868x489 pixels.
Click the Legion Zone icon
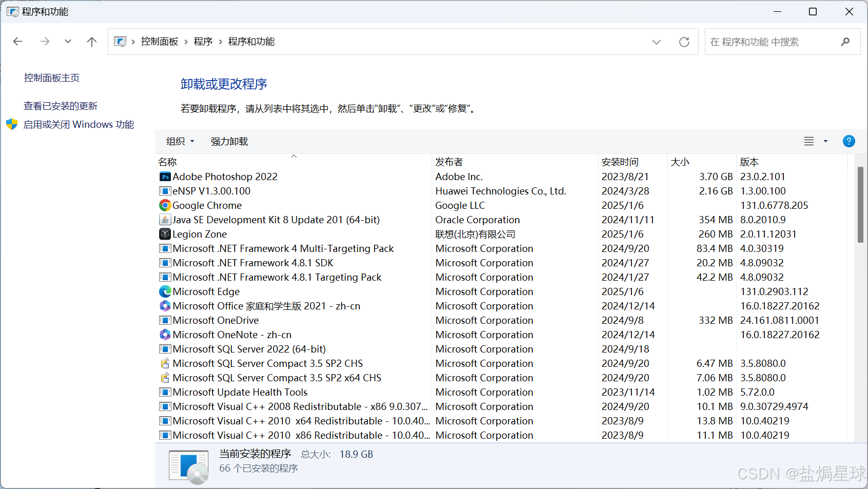(165, 234)
